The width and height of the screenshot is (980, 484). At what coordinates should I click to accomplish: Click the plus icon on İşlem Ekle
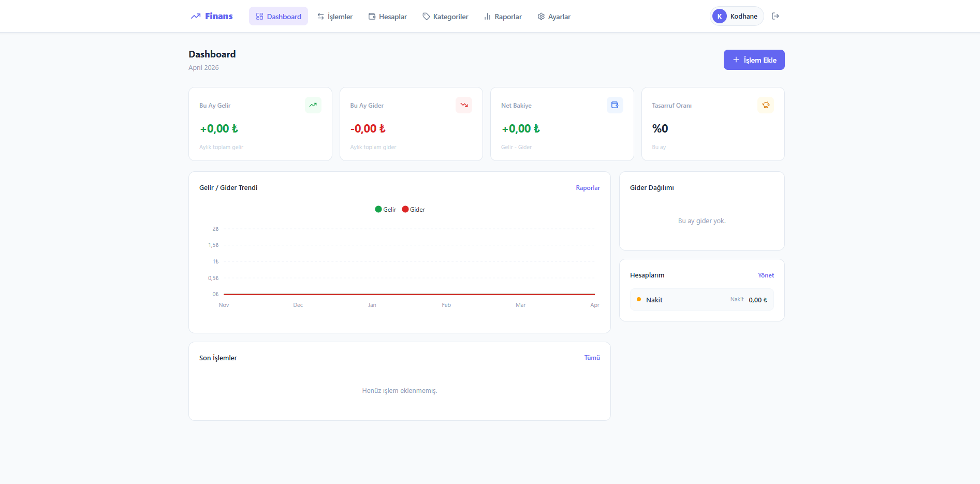point(736,60)
